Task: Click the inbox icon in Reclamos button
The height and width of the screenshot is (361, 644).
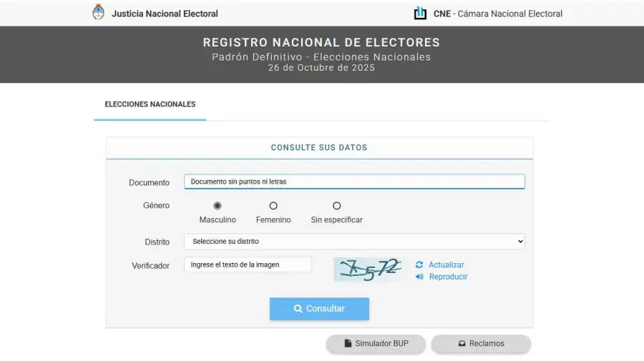Action: point(462,344)
